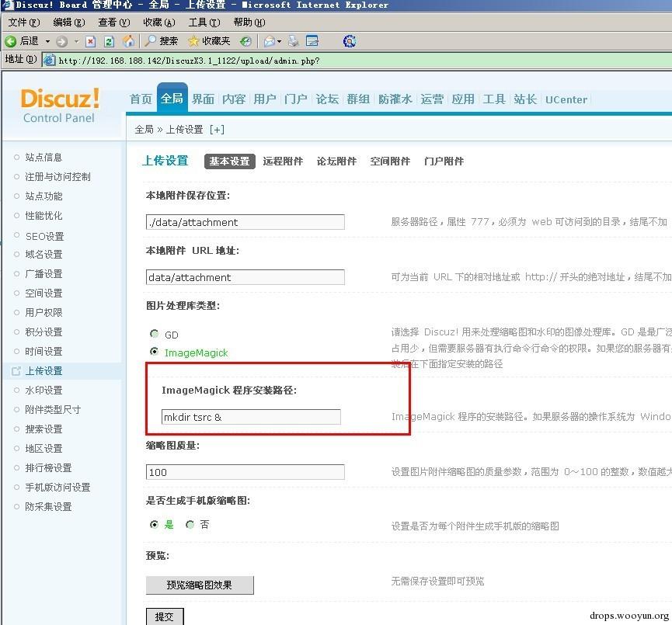Click the 预览缩略图效果 button
The image size is (672, 625).
(x=200, y=585)
